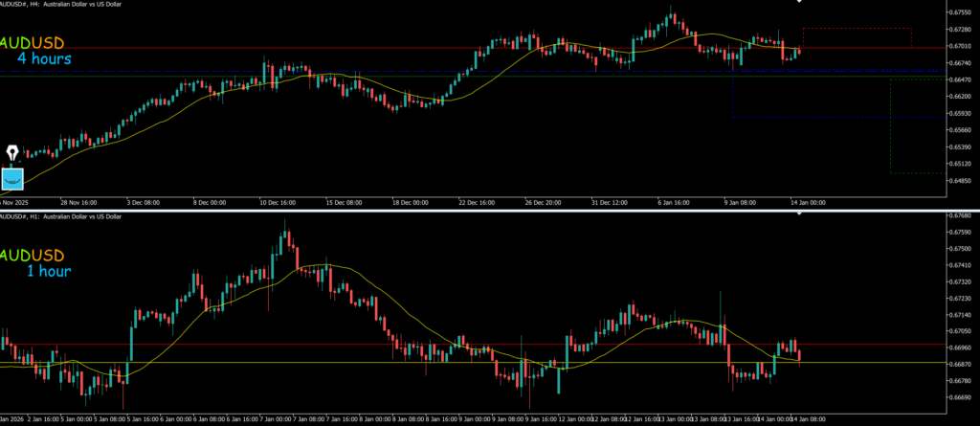This screenshot has width=980, height=426.
Task: Click the blue smiley face box
Action: (12, 179)
